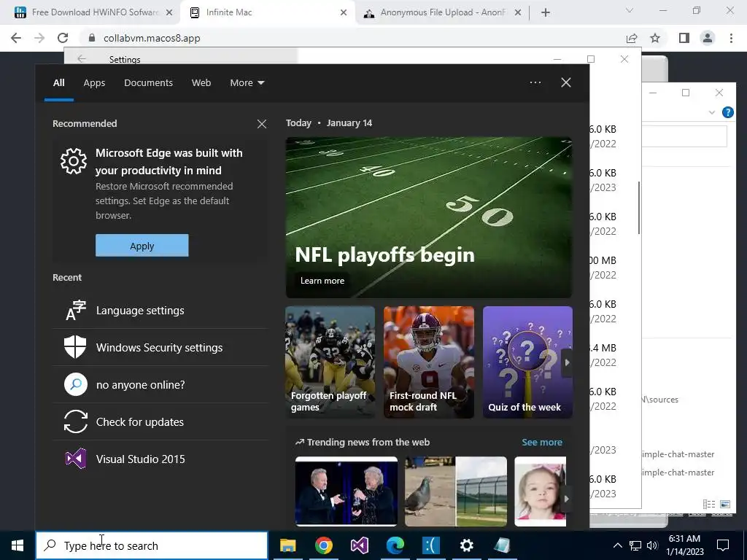Click the gear icon beside Edge recommendation
Image resolution: width=747 pixels, height=560 pixels.
[x=74, y=161]
